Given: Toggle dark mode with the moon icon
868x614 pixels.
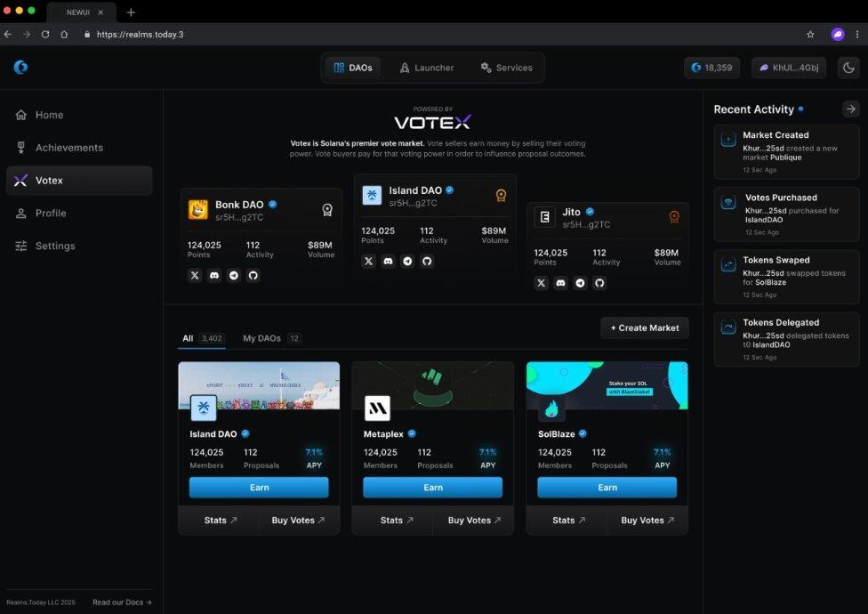Looking at the screenshot, I should pos(848,68).
